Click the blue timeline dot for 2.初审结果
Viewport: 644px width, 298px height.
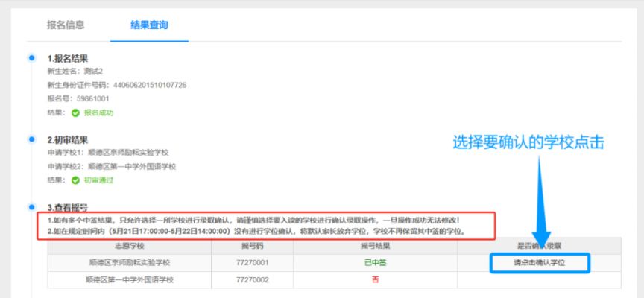click(31, 139)
